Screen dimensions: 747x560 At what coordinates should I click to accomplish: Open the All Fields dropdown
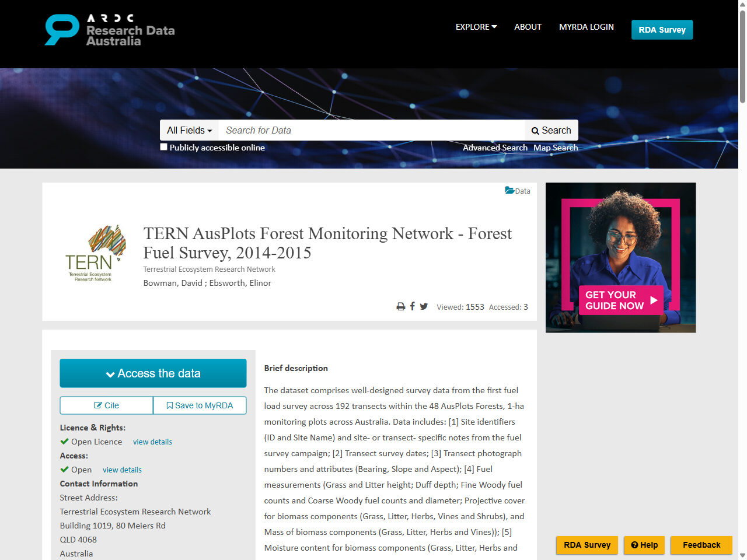click(x=189, y=130)
